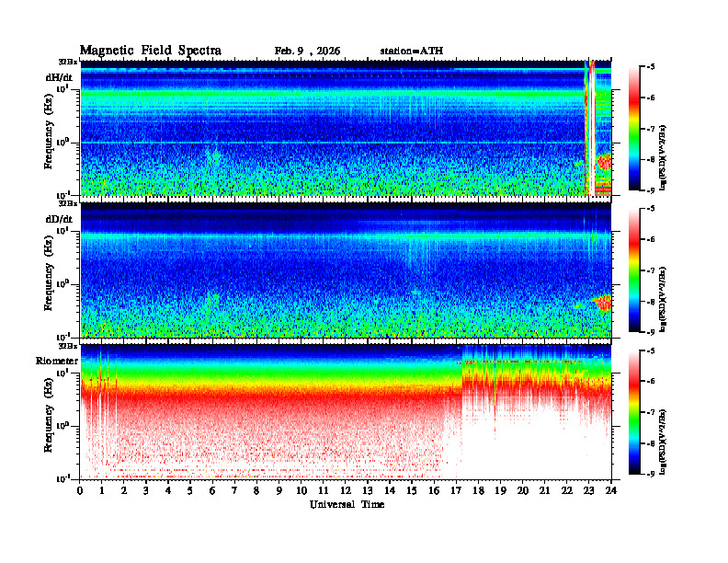Screen dimensions: 728x563
Task: Click the "-8" tick on Riometer color scale
Action: click(651, 443)
